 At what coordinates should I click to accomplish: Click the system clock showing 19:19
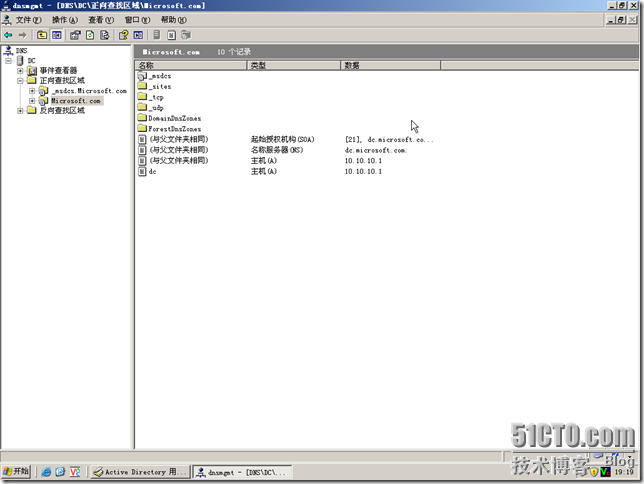[624, 472]
